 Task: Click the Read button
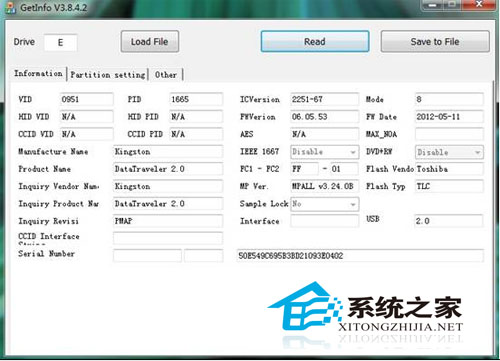click(315, 42)
